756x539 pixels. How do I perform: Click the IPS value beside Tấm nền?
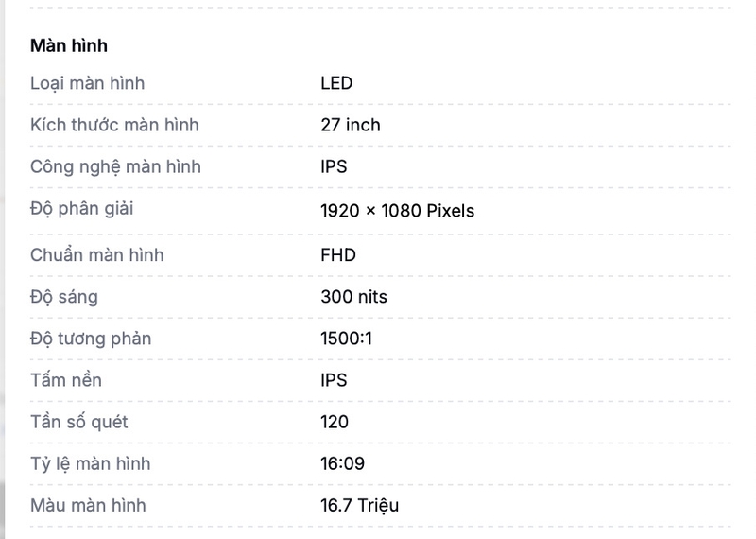(334, 380)
